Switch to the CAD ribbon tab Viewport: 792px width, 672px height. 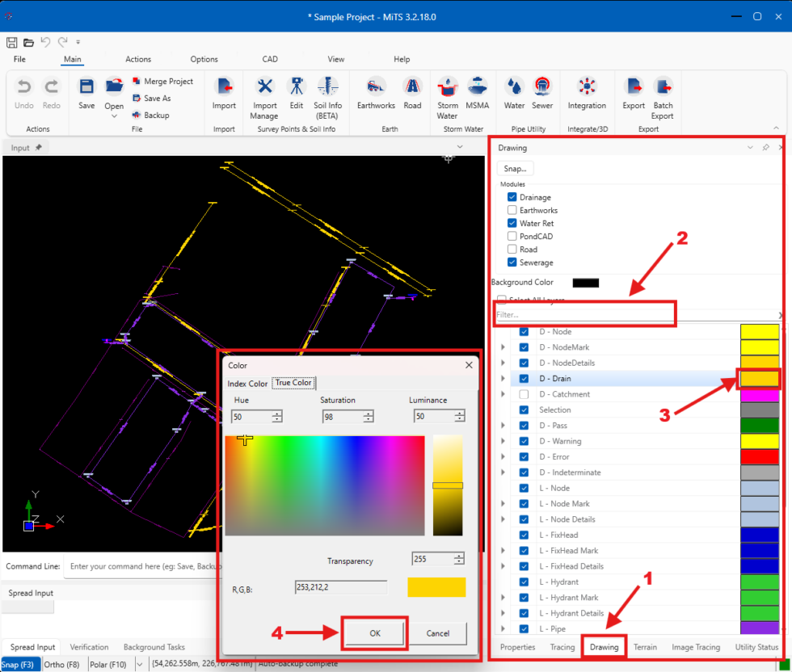click(x=270, y=59)
